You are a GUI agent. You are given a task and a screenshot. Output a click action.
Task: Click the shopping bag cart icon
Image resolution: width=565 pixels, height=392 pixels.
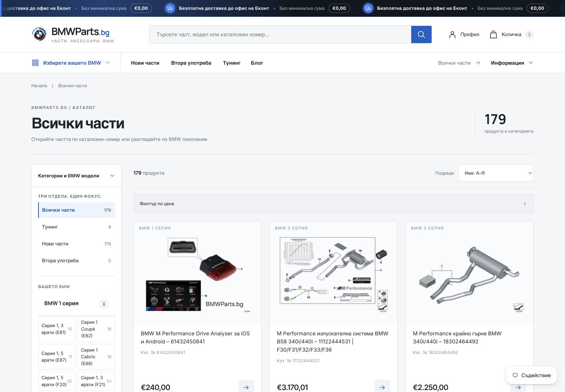tap(493, 34)
